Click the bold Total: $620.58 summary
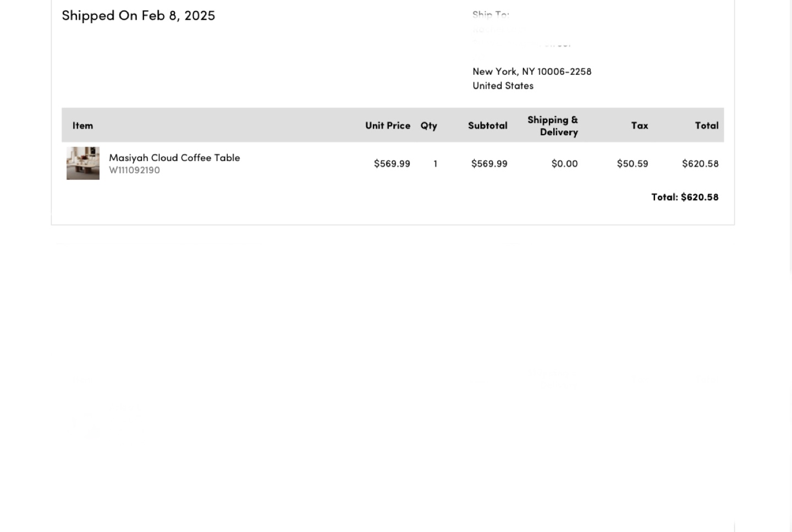This screenshot has height=532, width=792. 685,197
